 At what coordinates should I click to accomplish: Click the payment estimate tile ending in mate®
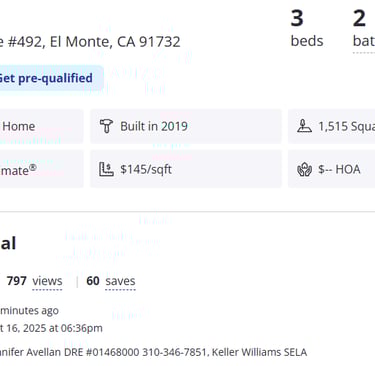point(41,169)
